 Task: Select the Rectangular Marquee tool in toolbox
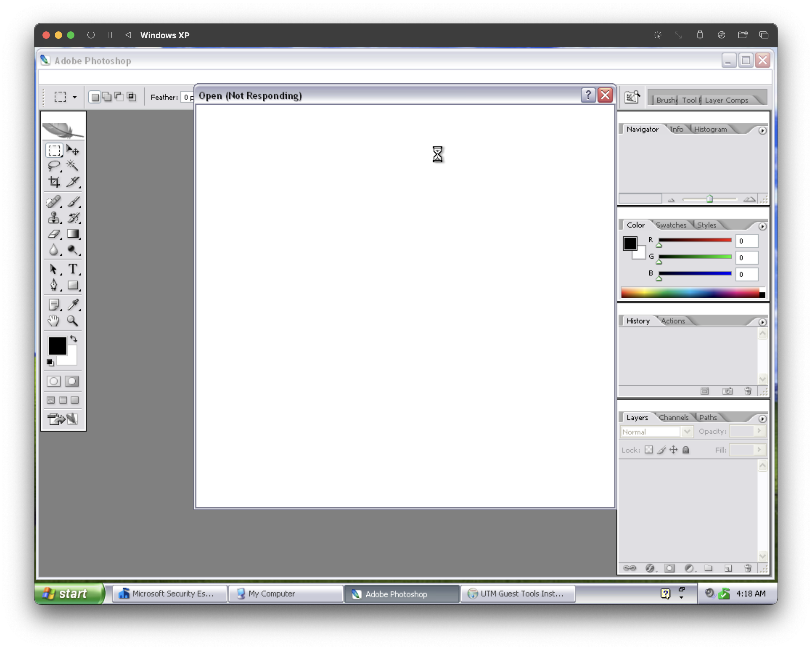(x=54, y=150)
